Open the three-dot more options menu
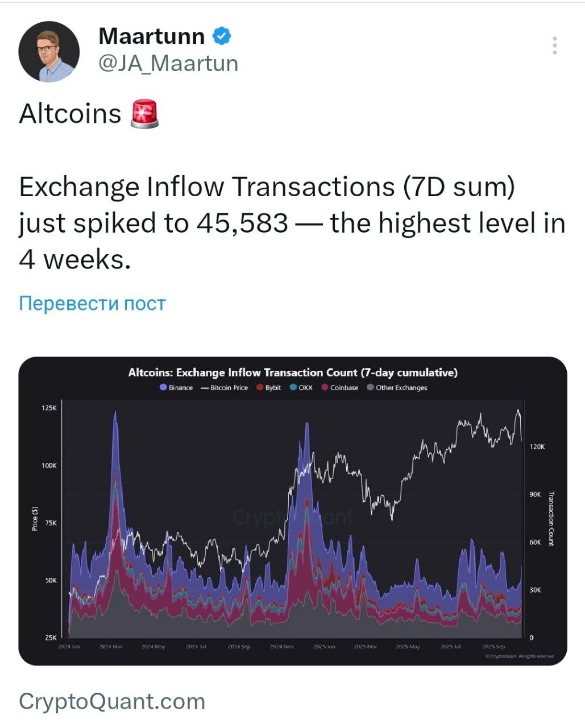Viewport: 585px width, 728px height. click(x=554, y=45)
